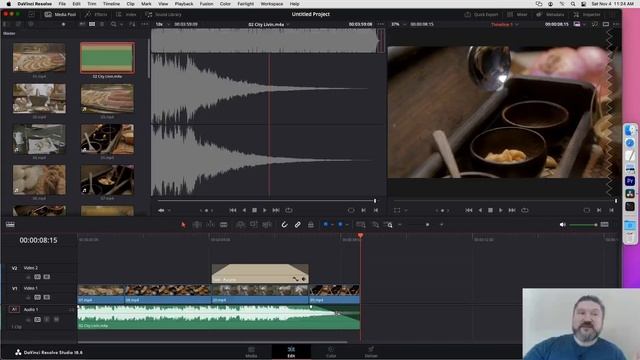Image resolution: width=640 pixels, height=360 pixels.
Task: Open the Metadata panel
Action: (x=549, y=14)
